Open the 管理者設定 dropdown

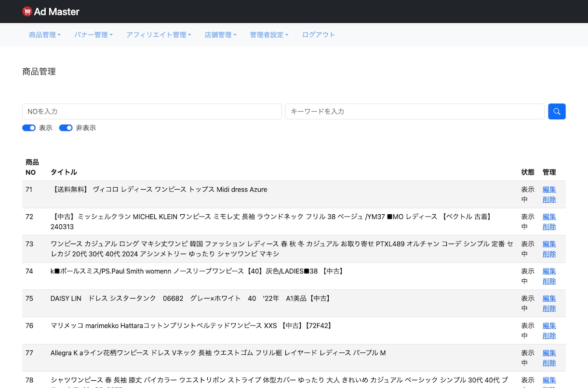tap(269, 35)
